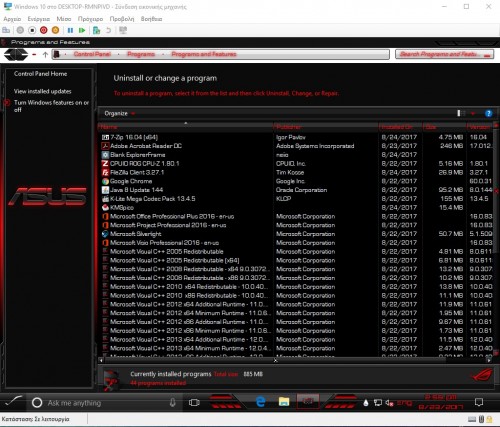
Task: Click the Hyper-V checkpoint toolbar icon
Action: click(96, 30)
